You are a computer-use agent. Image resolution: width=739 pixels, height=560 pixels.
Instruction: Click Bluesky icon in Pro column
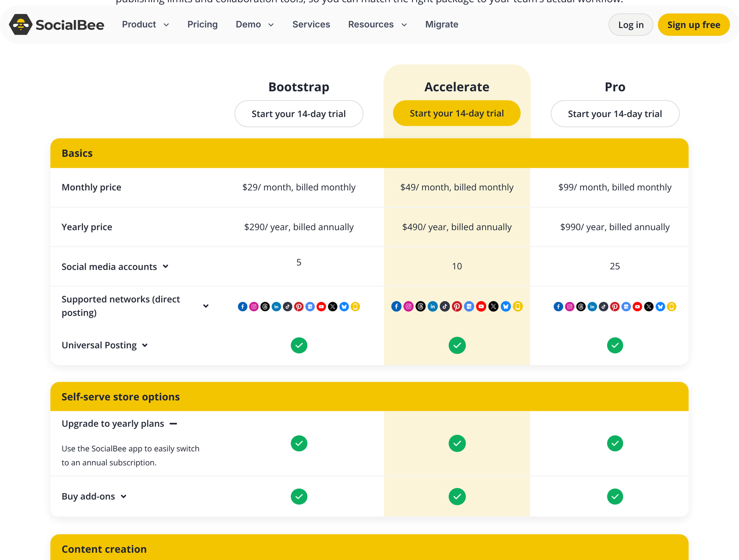tap(660, 306)
